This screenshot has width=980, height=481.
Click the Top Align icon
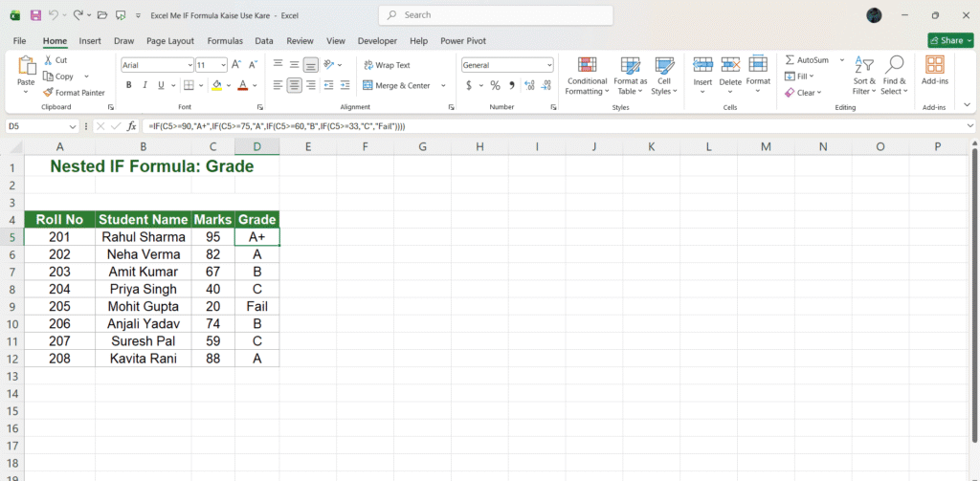pyautogui.click(x=278, y=64)
